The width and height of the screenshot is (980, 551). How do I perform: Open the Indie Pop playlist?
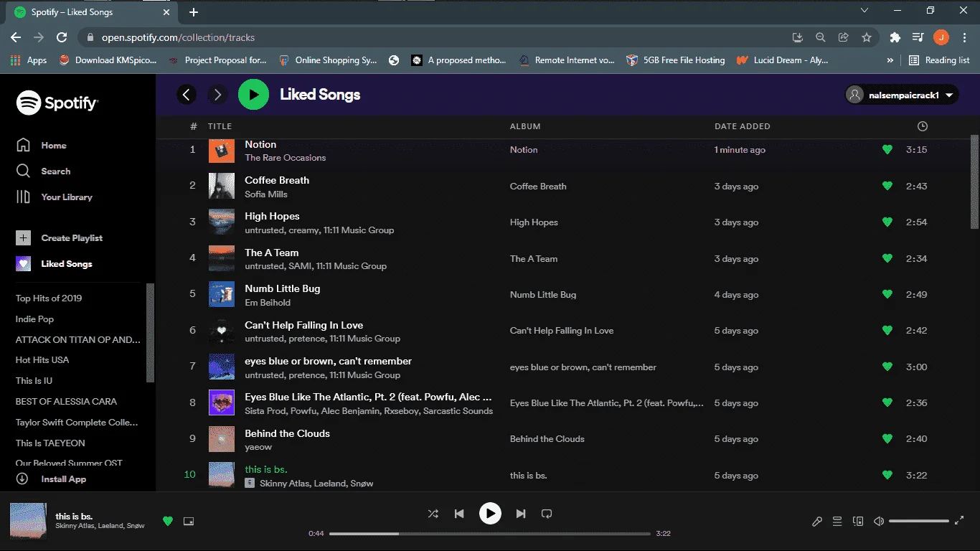(34, 319)
